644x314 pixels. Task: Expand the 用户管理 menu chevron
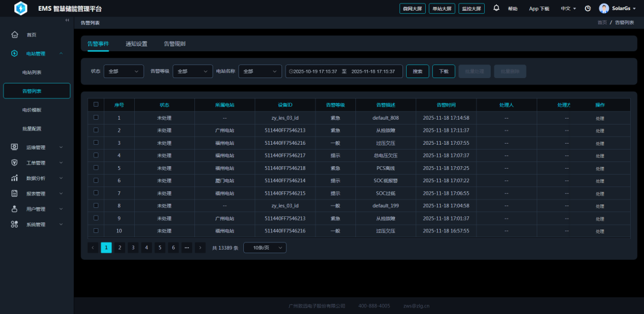[x=61, y=209]
